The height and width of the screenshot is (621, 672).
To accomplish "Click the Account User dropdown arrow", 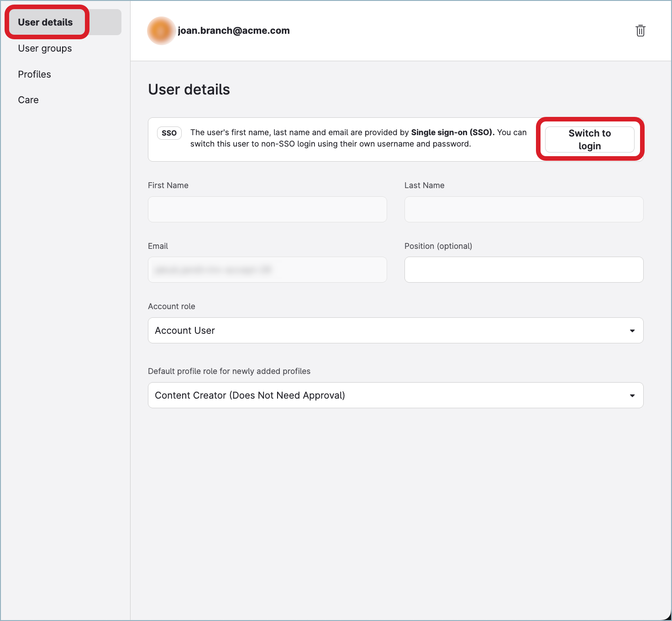I will pos(632,331).
